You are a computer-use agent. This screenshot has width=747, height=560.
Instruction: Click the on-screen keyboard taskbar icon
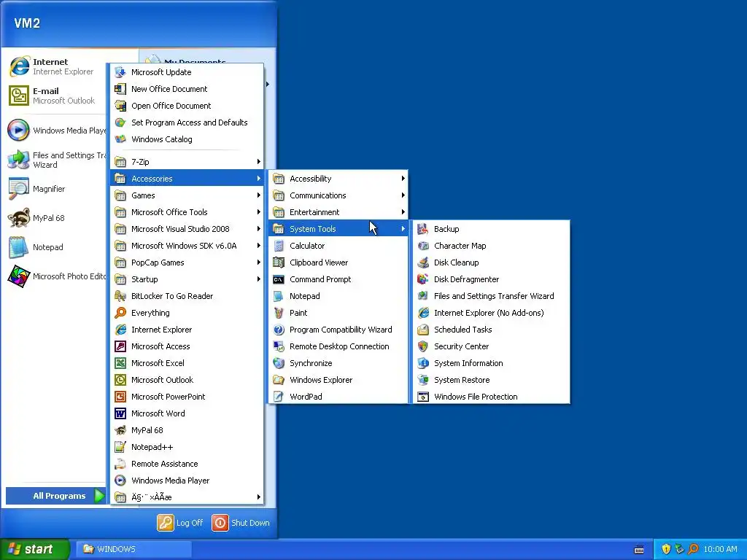[639, 550]
